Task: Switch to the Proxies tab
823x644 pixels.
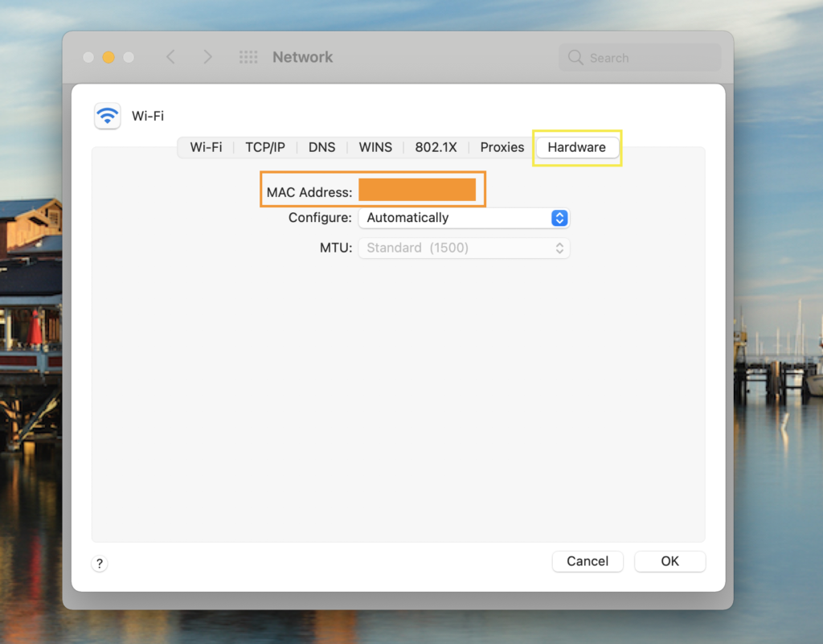Action: (x=502, y=147)
